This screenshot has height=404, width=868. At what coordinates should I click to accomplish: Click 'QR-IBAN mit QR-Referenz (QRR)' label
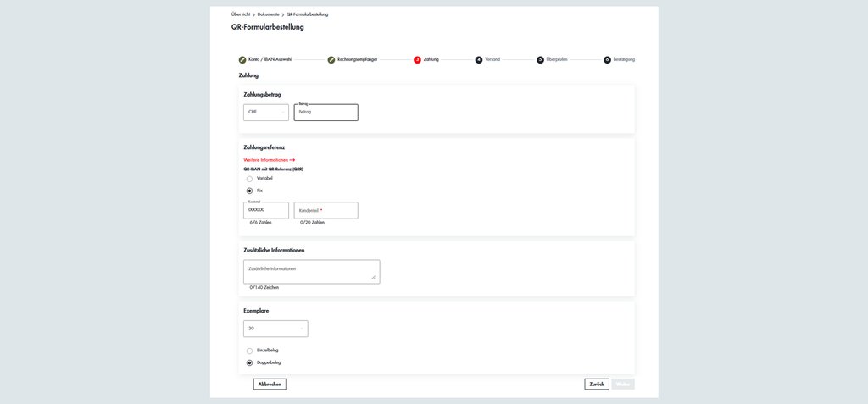[274, 169]
